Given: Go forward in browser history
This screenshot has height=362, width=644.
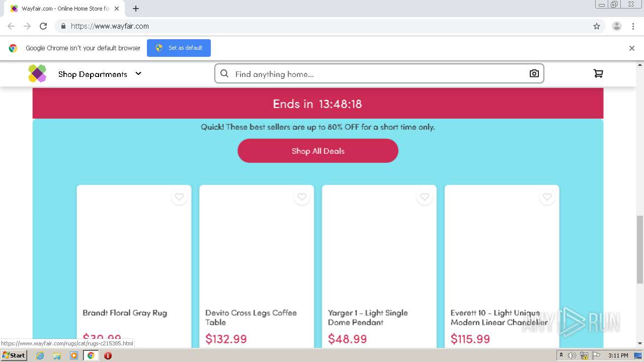Looking at the screenshot, I should [27, 26].
